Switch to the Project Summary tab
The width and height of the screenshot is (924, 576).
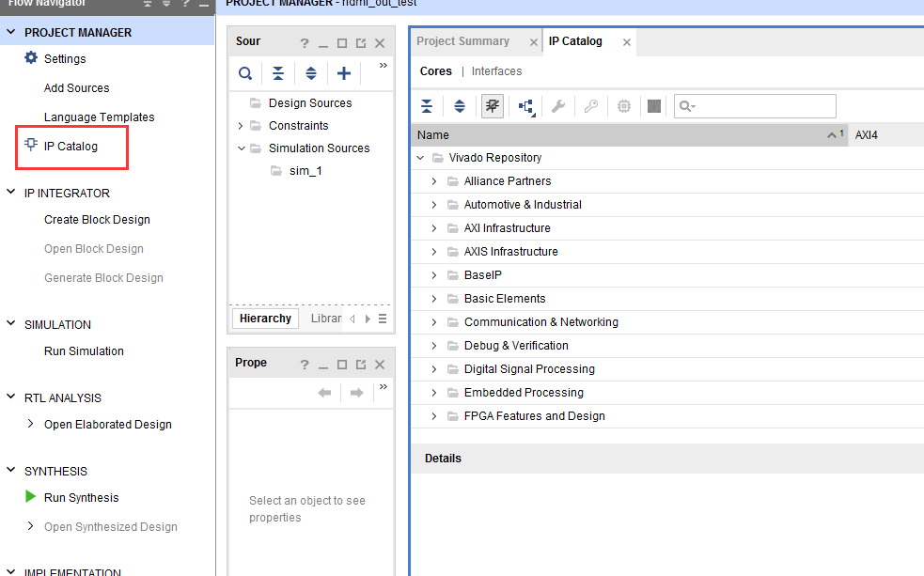pyautogui.click(x=463, y=41)
